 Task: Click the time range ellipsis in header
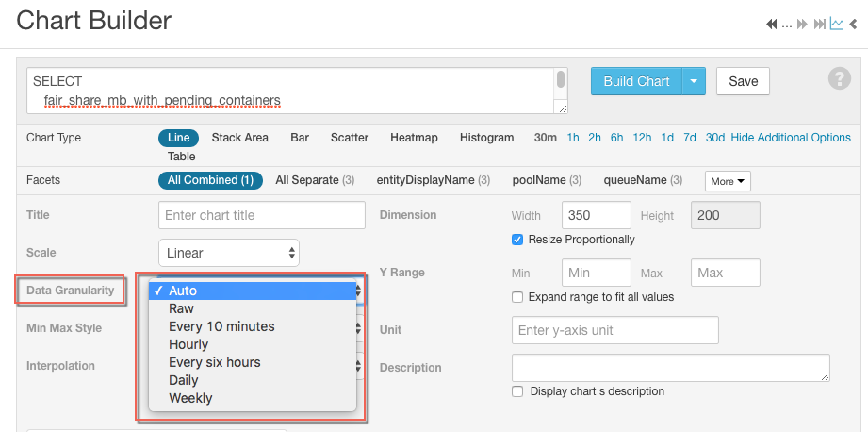(x=787, y=25)
